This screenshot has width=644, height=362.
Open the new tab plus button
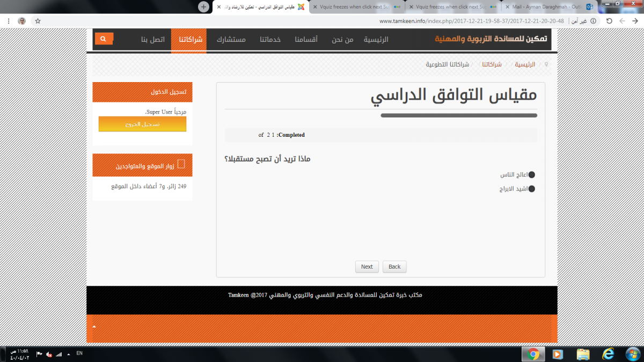click(x=203, y=6)
